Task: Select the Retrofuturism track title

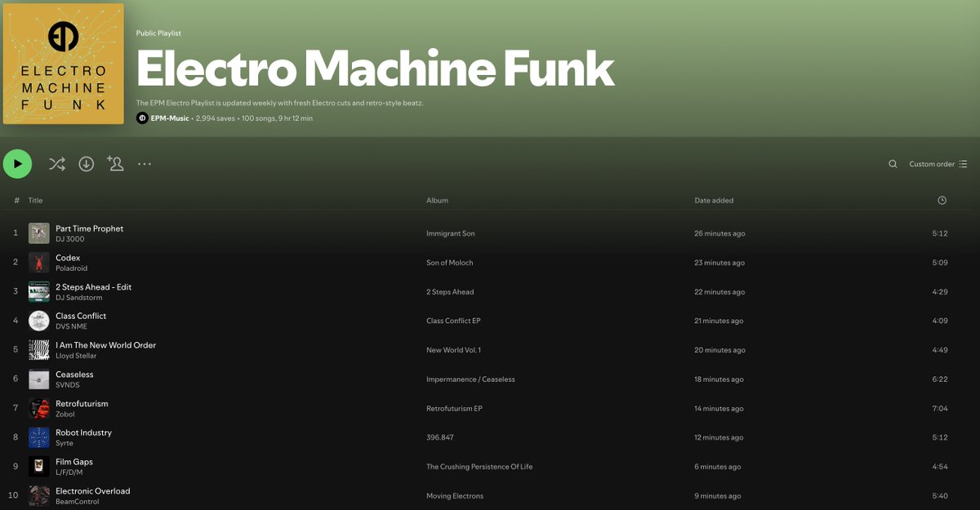Action: 82,403
